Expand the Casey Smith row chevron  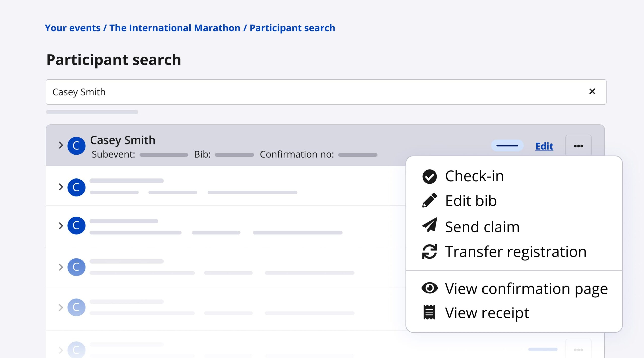coord(61,145)
